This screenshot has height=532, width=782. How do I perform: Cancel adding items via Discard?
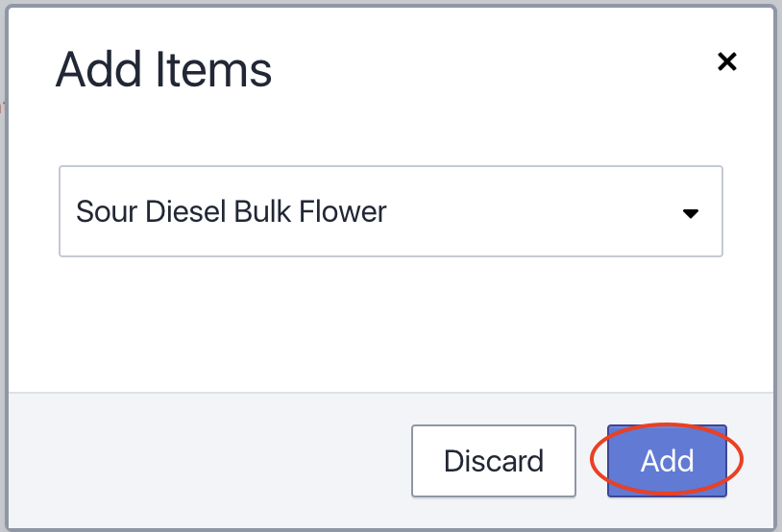coord(494,461)
